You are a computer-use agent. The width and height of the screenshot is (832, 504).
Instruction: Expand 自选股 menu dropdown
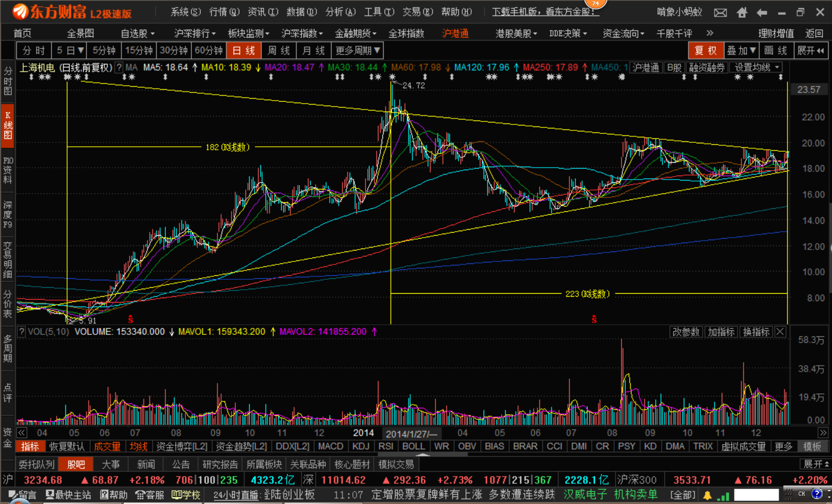(x=138, y=33)
